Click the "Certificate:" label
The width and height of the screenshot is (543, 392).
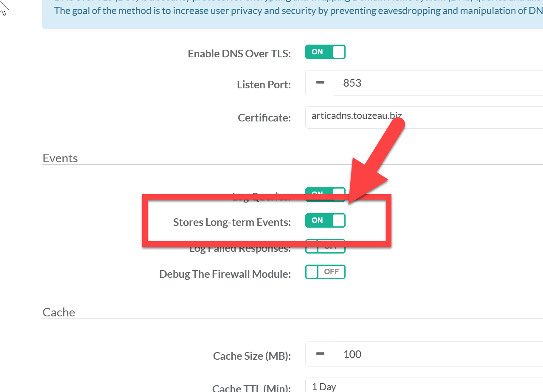264,118
